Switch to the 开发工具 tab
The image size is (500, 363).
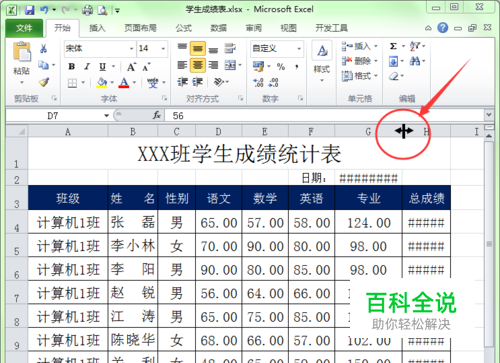tap(332, 28)
